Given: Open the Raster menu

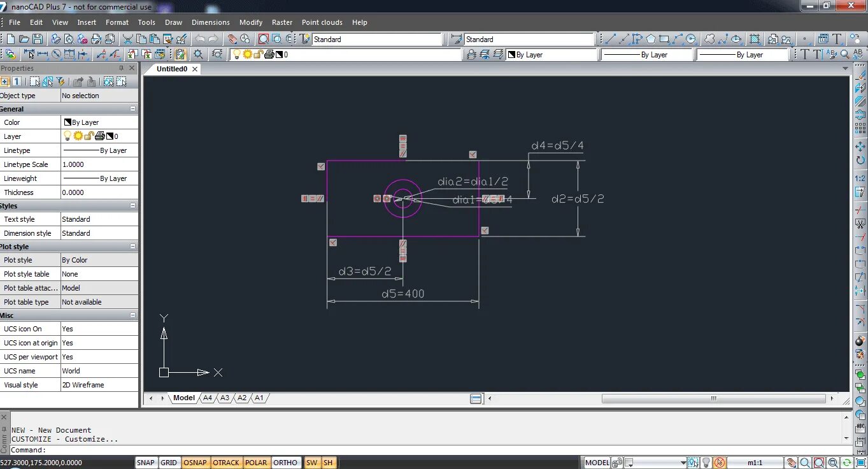Looking at the screenshot, I should click(282, 22).
